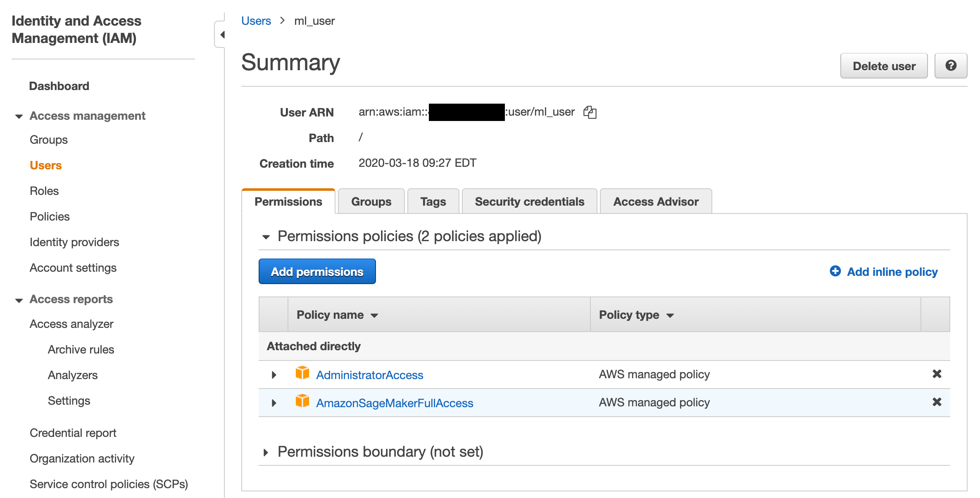The height and width of the screenshot is (498, 980).
Task: Expand the Permissions boundary section
Action: tap(266, 453)
